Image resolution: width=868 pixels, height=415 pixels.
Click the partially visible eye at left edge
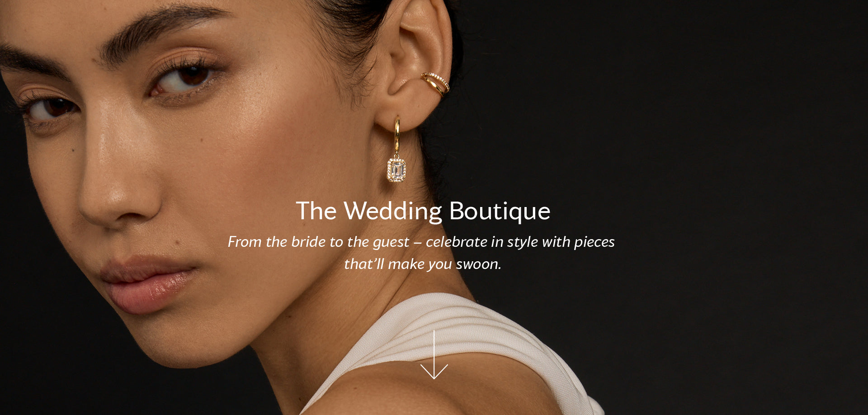pos(47,108)
